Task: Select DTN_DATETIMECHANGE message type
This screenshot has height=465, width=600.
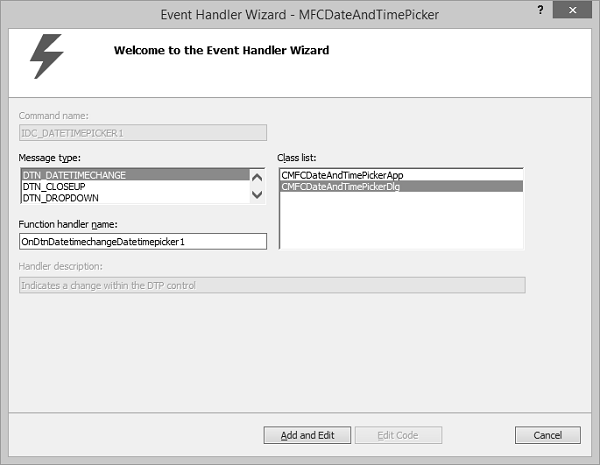Action: pos(135,175)
